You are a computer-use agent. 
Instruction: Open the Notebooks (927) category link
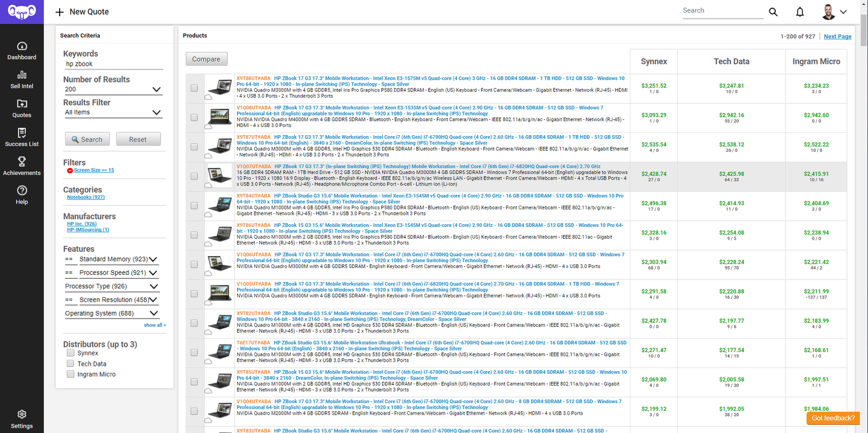point(86,198)
